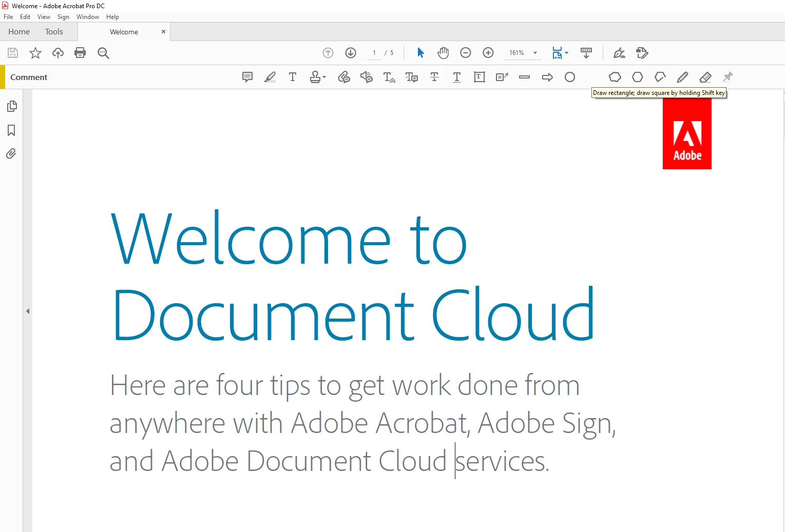Select the Replace text note tool
Screen dimensions: 785x532
pos(412,77)
